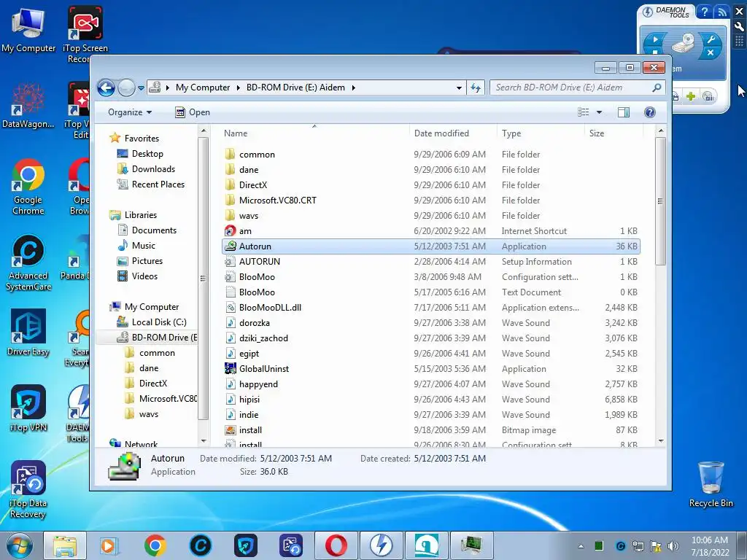This screenshot has width=747, height=560.
Task: Select GlobalUninst application
Action: [430, 368]
